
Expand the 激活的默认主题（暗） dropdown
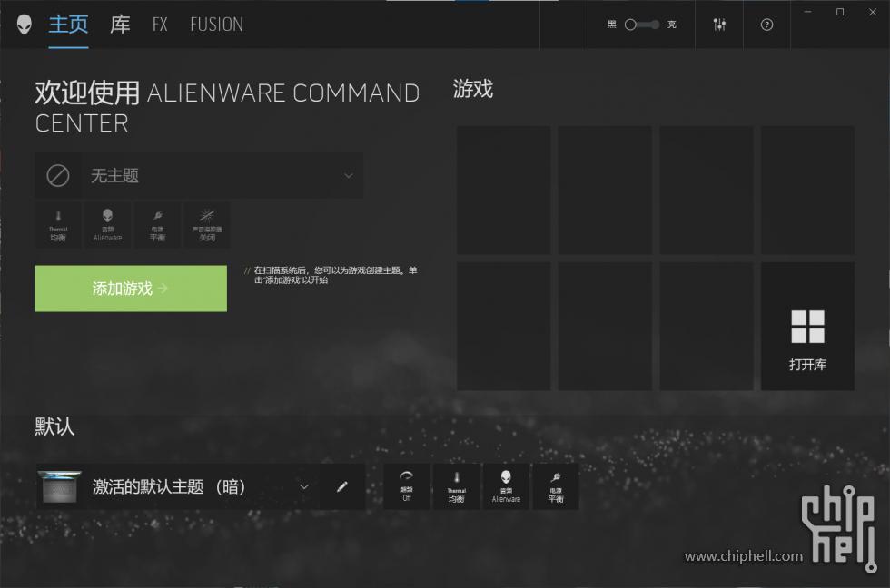(x=303, y=486)
